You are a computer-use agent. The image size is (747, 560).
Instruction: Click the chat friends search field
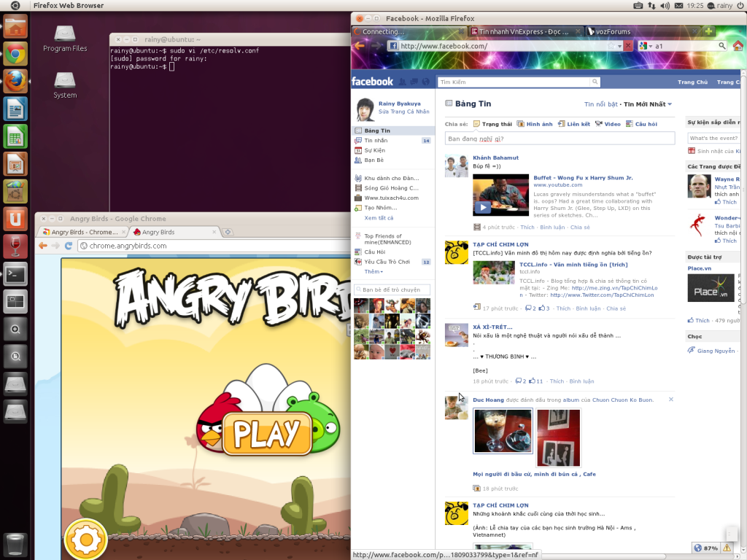click(x=392, y=289)
